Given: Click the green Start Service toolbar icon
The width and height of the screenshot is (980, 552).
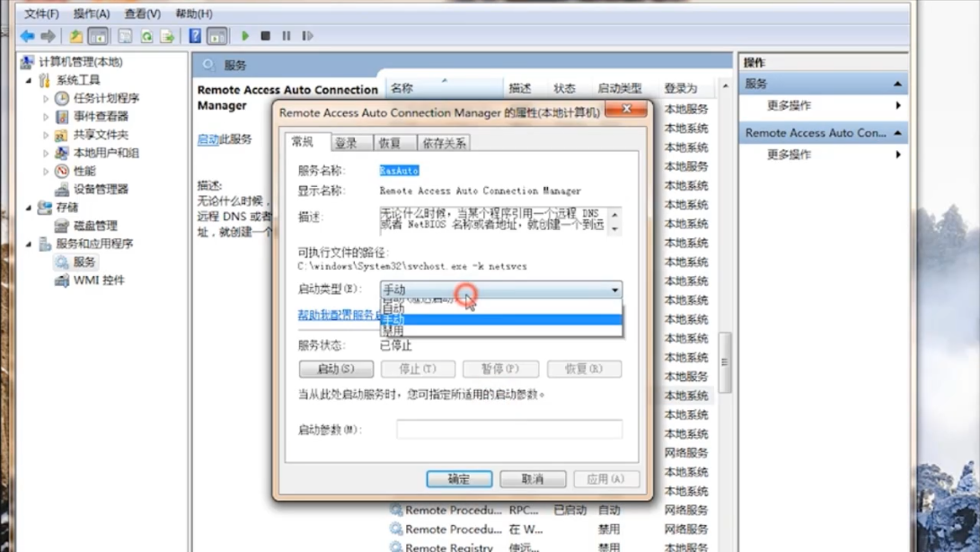Looking at the screenshot, I should coord(245,36).
